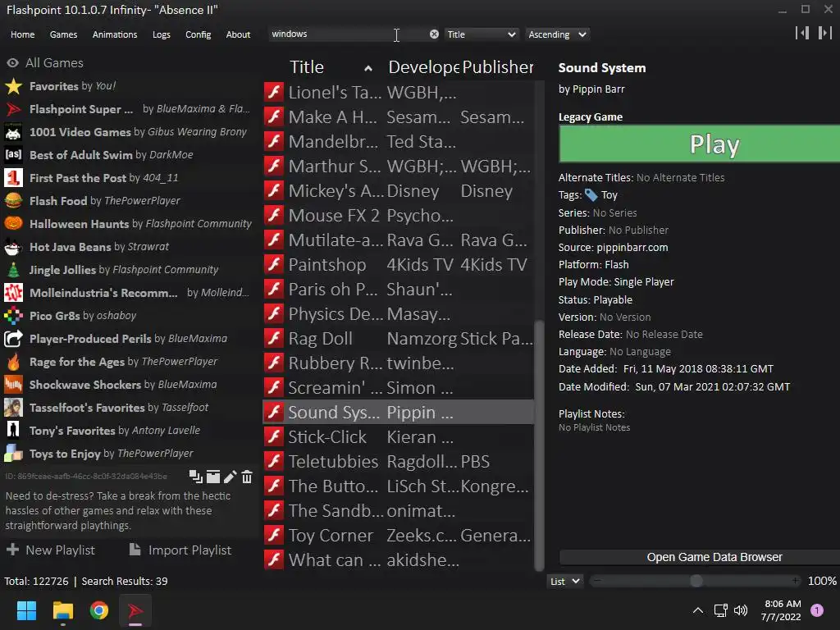
Task: Open the Logs tab
Action: [162, 34]
